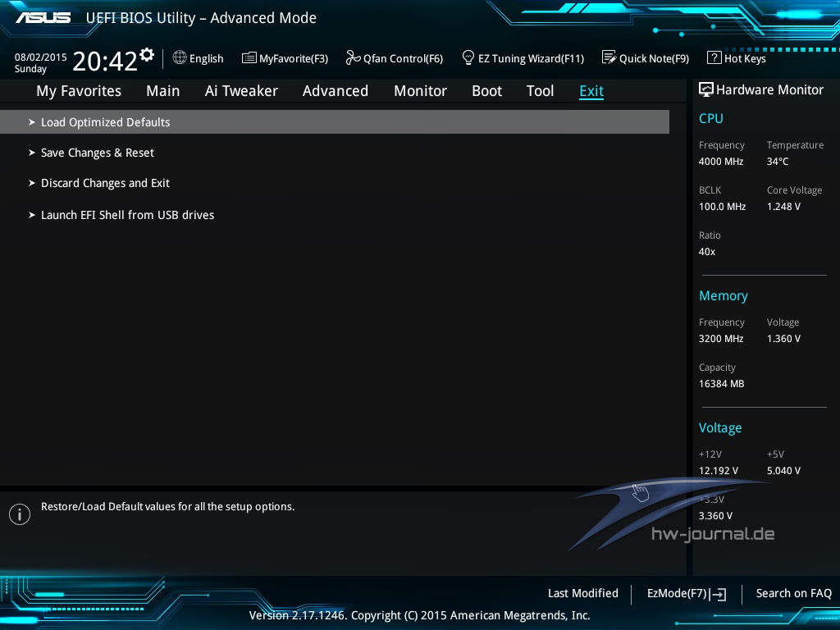Click the gear icon next to the clock
The height and width of the screenshot is (630, 840).
point(147,55)
